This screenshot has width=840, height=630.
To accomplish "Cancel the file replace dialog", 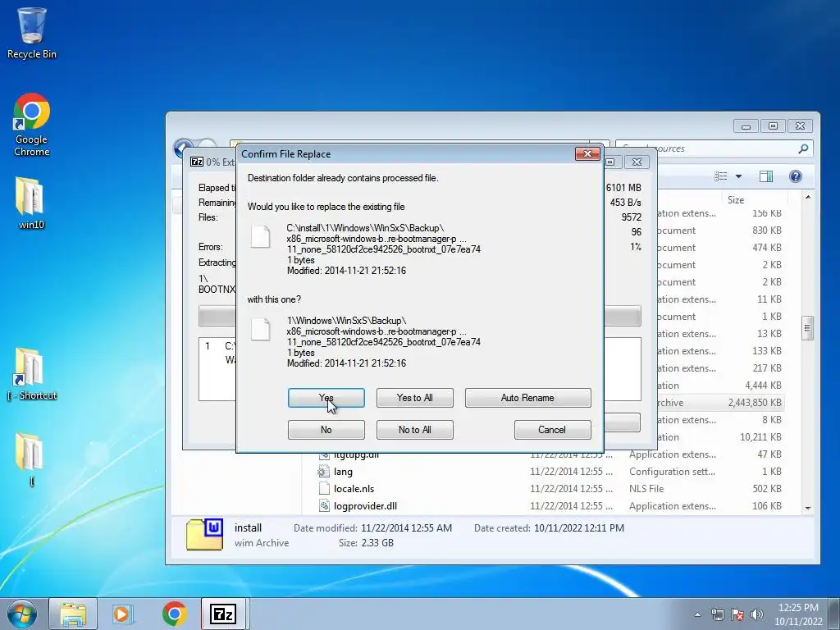I will 552,430.
